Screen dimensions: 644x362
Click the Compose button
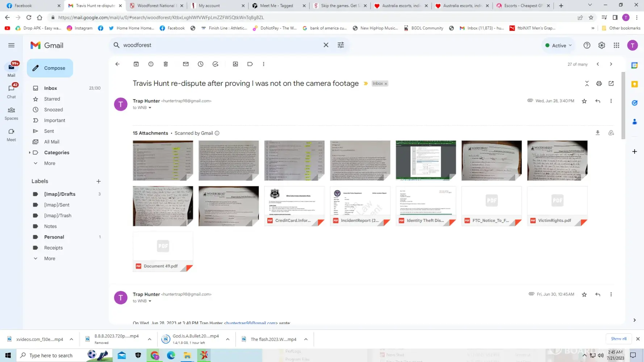[x=50, y=68]
